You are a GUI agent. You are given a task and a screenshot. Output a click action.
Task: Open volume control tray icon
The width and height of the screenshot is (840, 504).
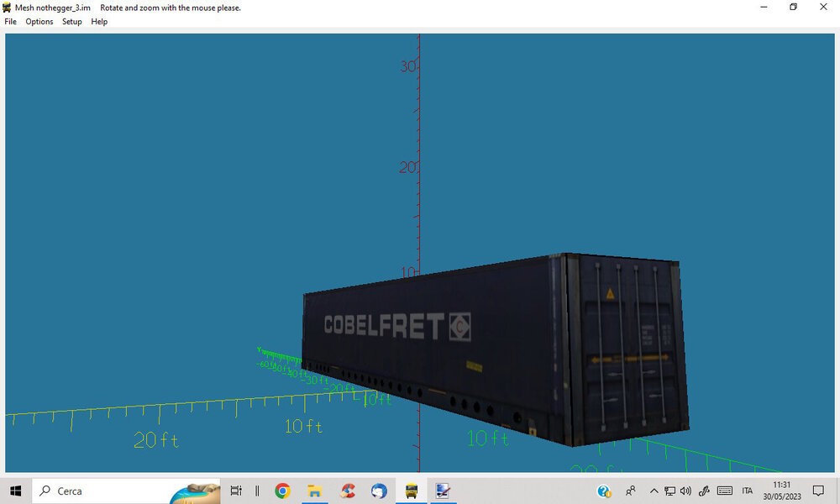coord(685,491)
